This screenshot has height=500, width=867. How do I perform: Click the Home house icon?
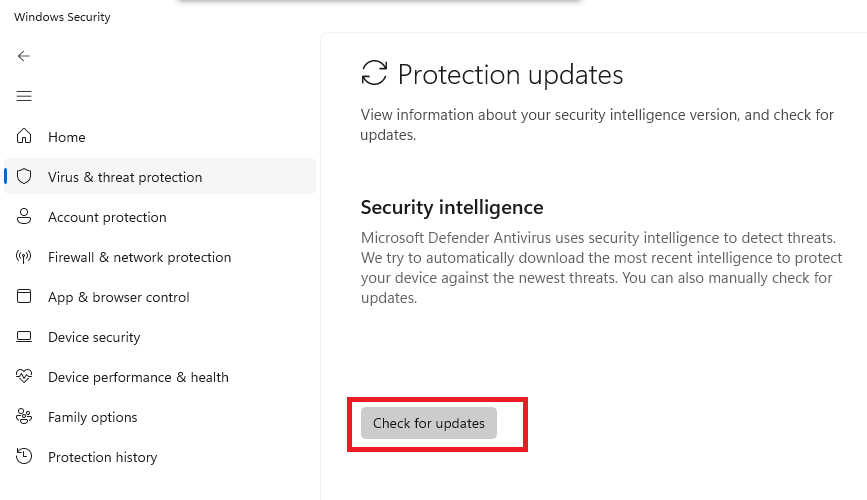click(24, 136)
